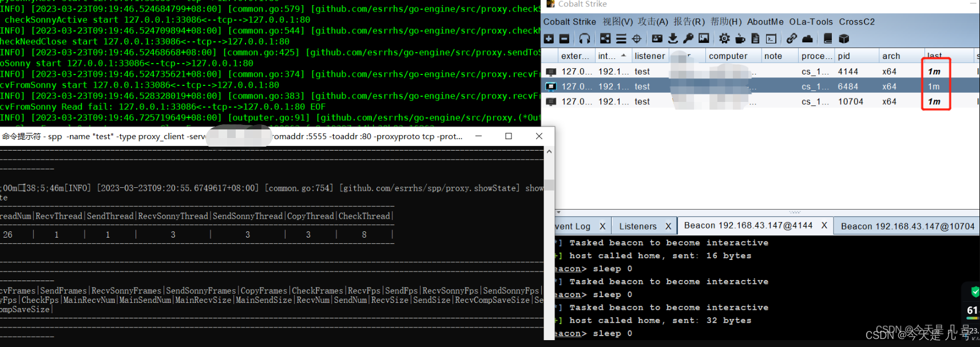The height and width of the screenshot is (347, 980).
Task: Click the gear icon for payload generation
Action: click(x=724, y=38)
